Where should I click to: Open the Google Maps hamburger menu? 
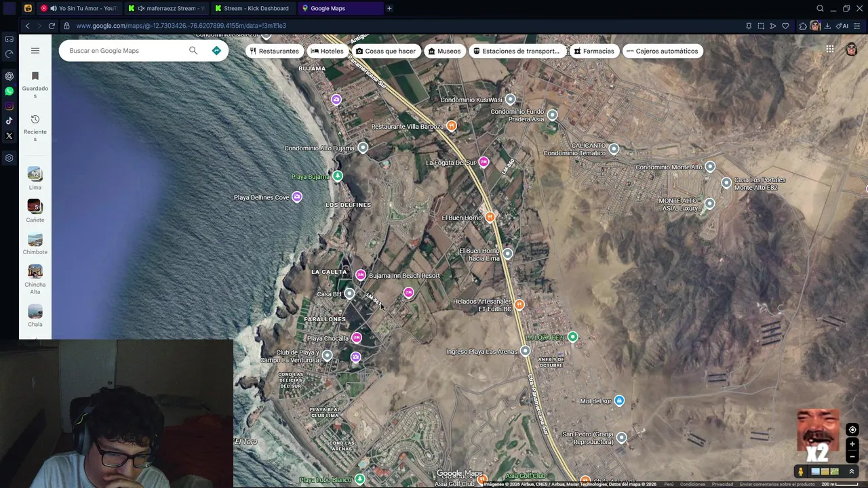[35, 51]
